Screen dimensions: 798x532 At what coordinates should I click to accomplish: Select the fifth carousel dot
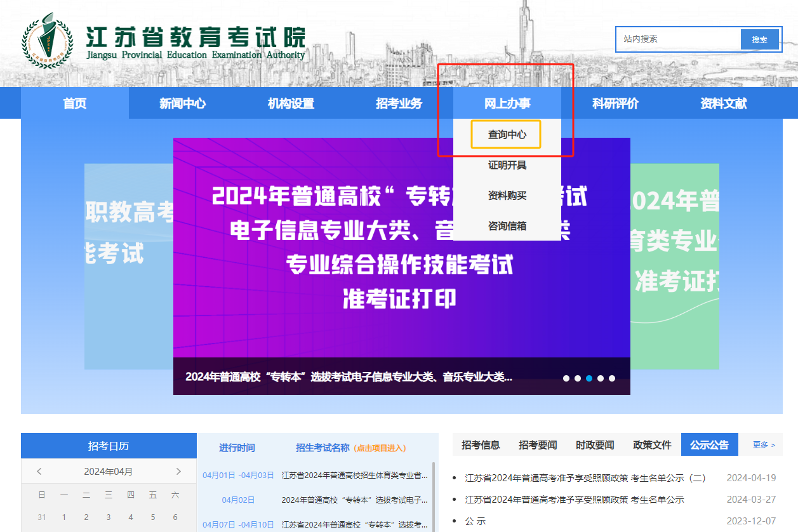pyautogui.click(x=612, y=378)
